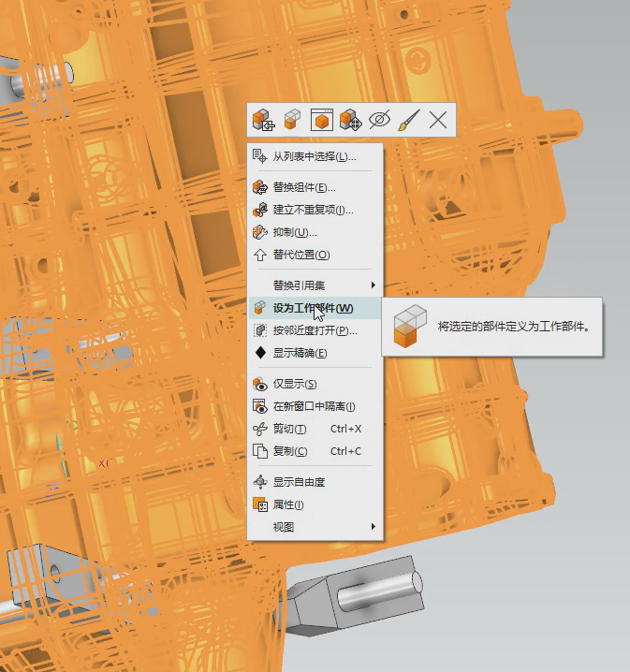
Task: Click 设为工作部件 menu entry
Action: pos(313,308)
